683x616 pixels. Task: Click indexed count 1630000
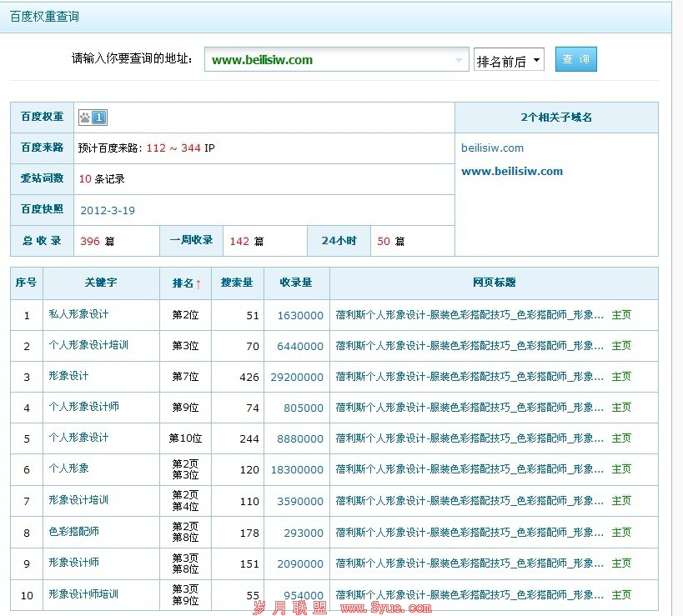click(300, 316)
